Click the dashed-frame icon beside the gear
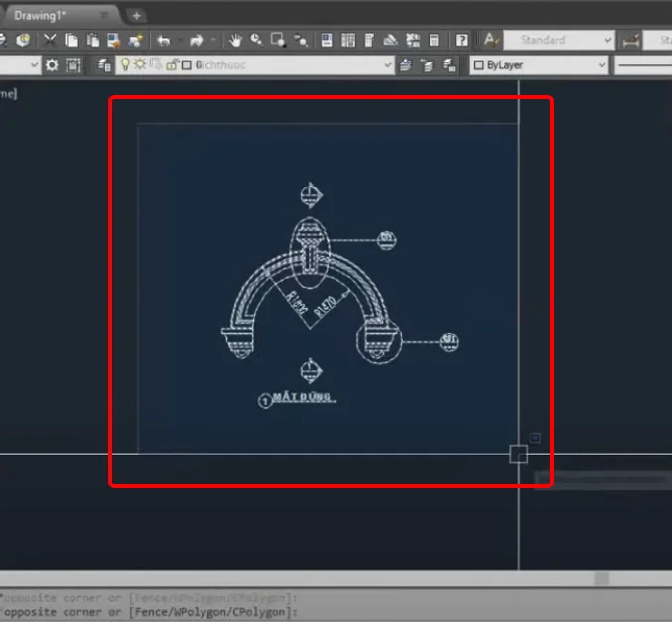Image resolution: width=672 pixels, height=622 pixels. pos(73,65)
